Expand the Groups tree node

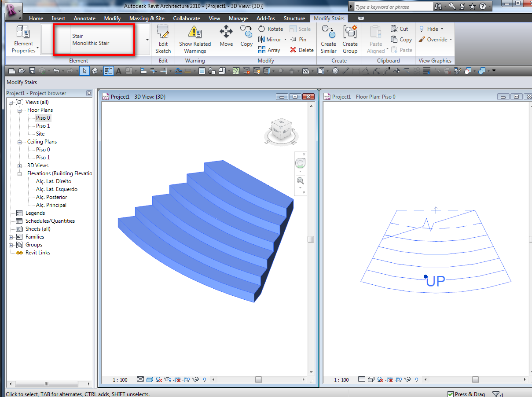[11, 245]
